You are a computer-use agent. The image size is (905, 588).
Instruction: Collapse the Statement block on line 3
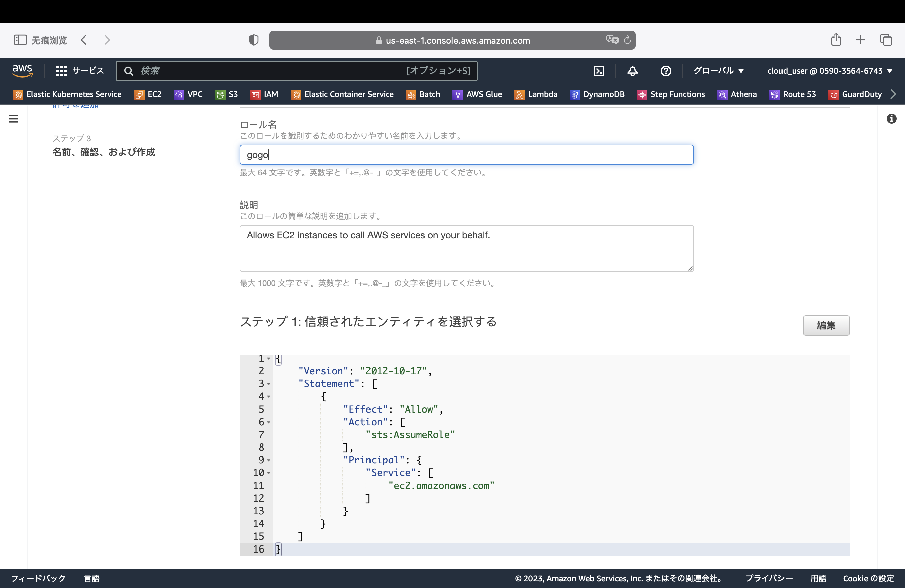click(269, 384)
